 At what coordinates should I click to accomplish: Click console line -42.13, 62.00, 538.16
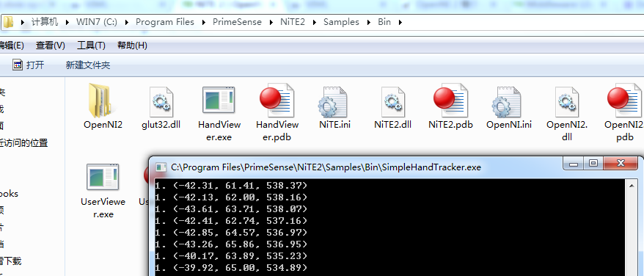231,197
